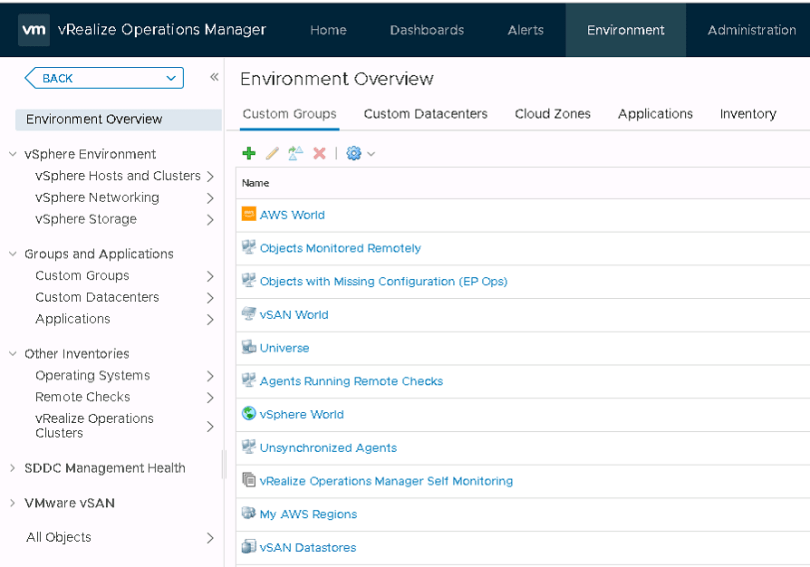Switch to the Applications tab

point(655,114)
